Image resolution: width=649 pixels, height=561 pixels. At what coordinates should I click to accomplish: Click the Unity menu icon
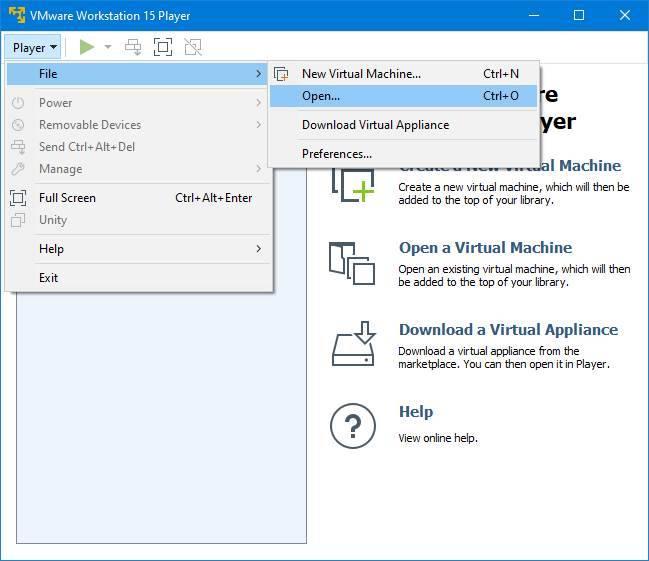click(x=18, y=220)
